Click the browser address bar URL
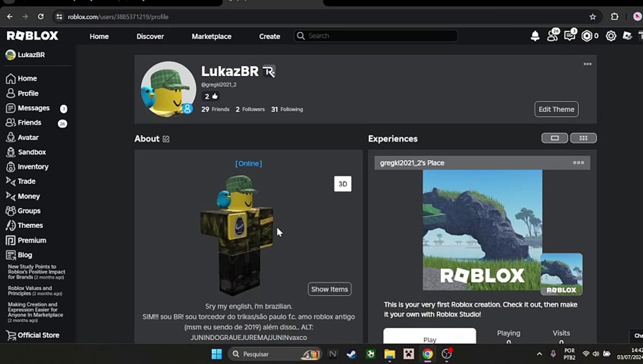This screenshot has width=643, height=364. pos(118,17)
